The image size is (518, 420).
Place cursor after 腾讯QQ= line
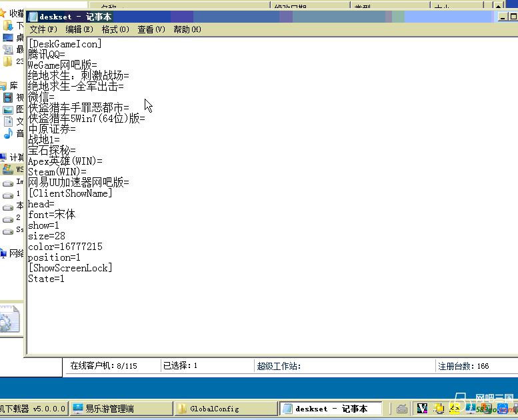pos(46,55)
